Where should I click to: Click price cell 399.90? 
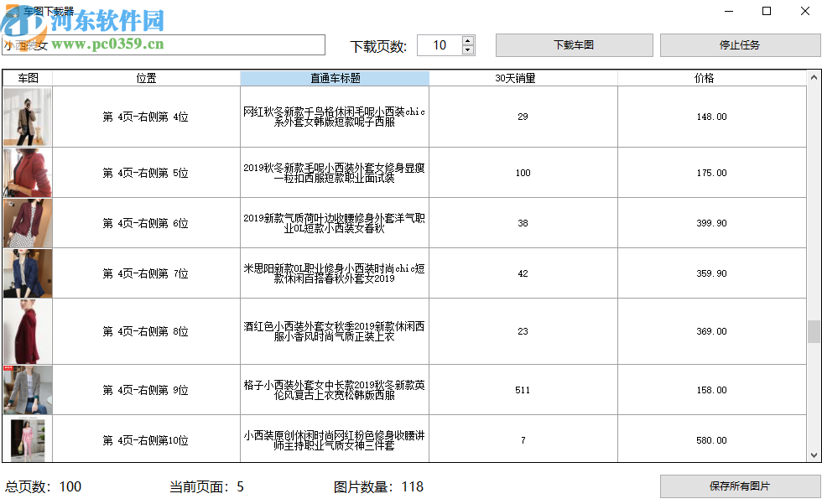(x=712, y=223)
